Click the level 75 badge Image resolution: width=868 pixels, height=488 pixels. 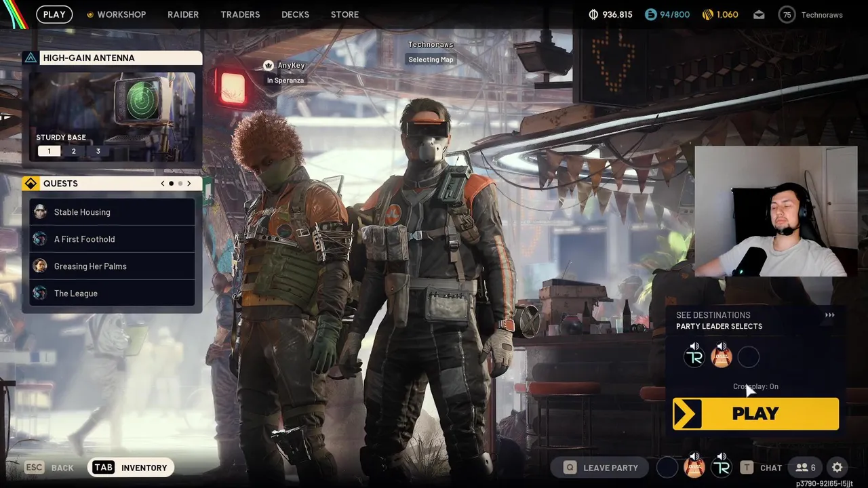point(787,14)
